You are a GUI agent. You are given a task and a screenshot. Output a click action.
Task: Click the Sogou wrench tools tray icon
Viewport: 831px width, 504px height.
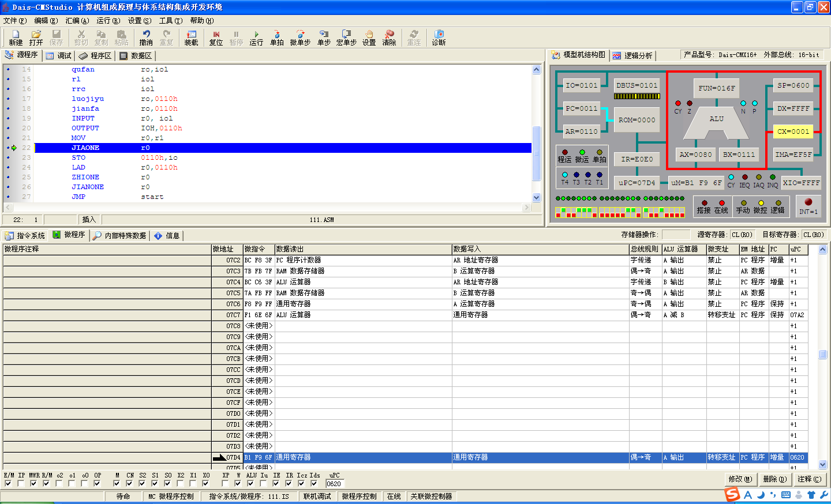[823, 495]
